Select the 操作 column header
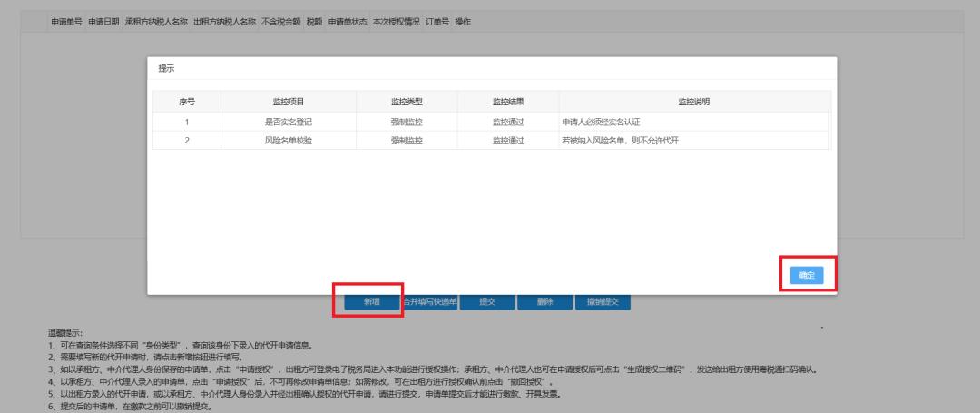 (x=463, y=22)
